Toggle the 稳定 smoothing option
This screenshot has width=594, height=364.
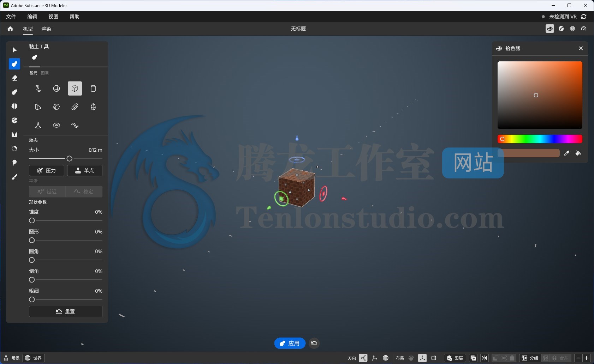coord(84,192)
